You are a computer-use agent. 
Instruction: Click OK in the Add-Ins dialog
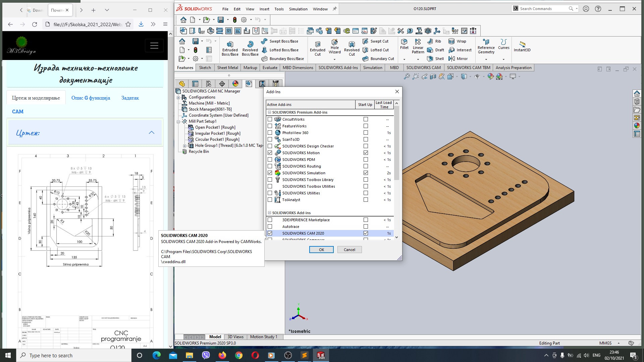321,250
